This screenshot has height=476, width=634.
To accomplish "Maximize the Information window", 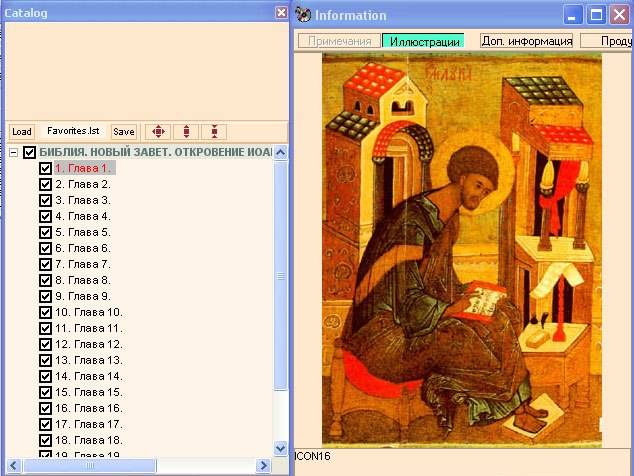I will coord(596,15).
